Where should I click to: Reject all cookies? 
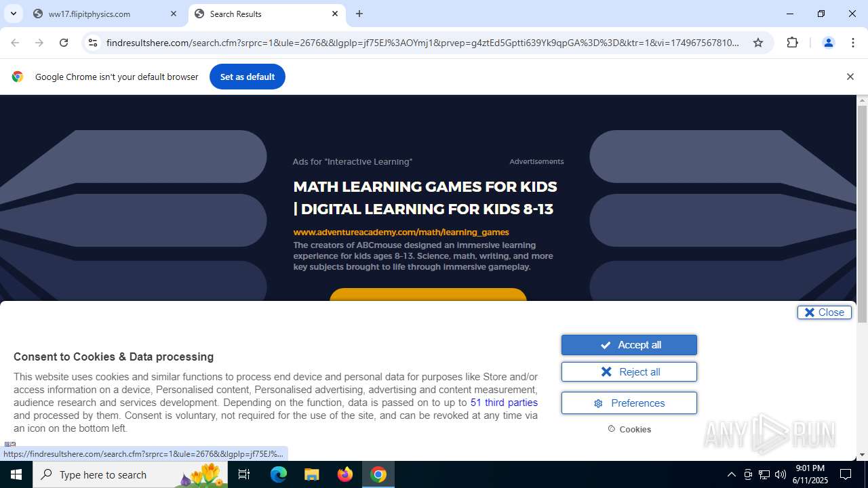[629, 372]
